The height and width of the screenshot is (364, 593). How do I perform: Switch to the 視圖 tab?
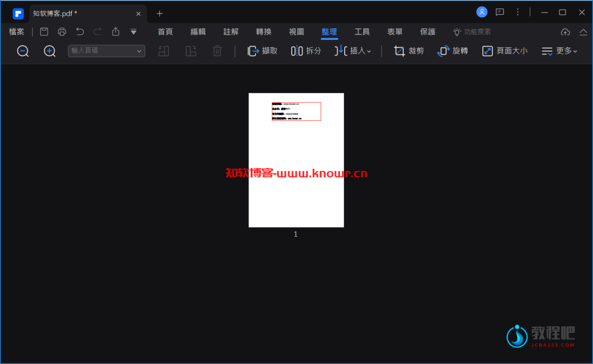click(x=296, y=31)
